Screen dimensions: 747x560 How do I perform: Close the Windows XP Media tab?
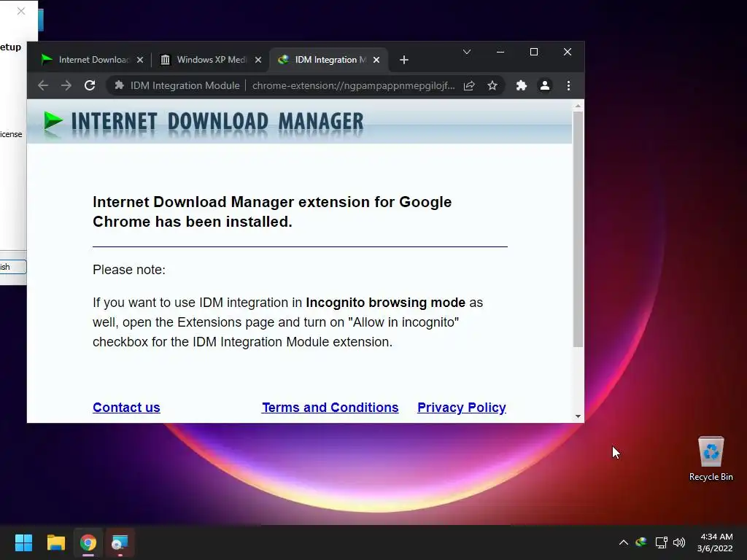(258, 60)
